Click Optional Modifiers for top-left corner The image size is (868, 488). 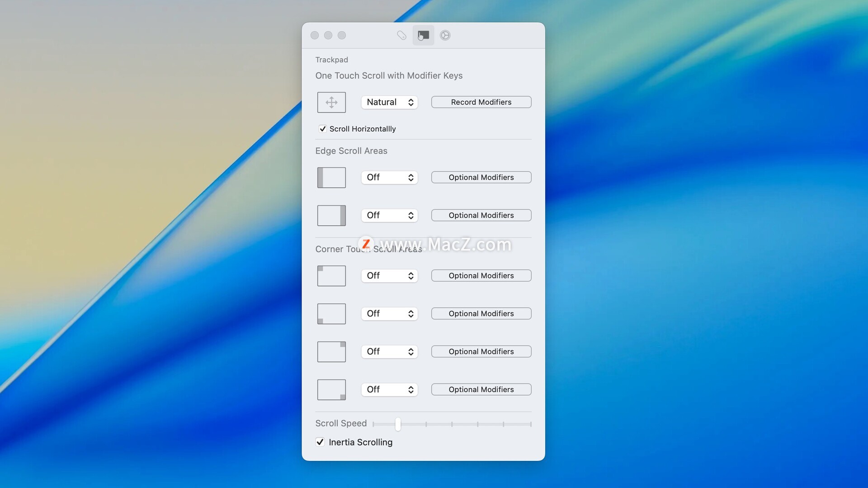(x=481, y=276)
